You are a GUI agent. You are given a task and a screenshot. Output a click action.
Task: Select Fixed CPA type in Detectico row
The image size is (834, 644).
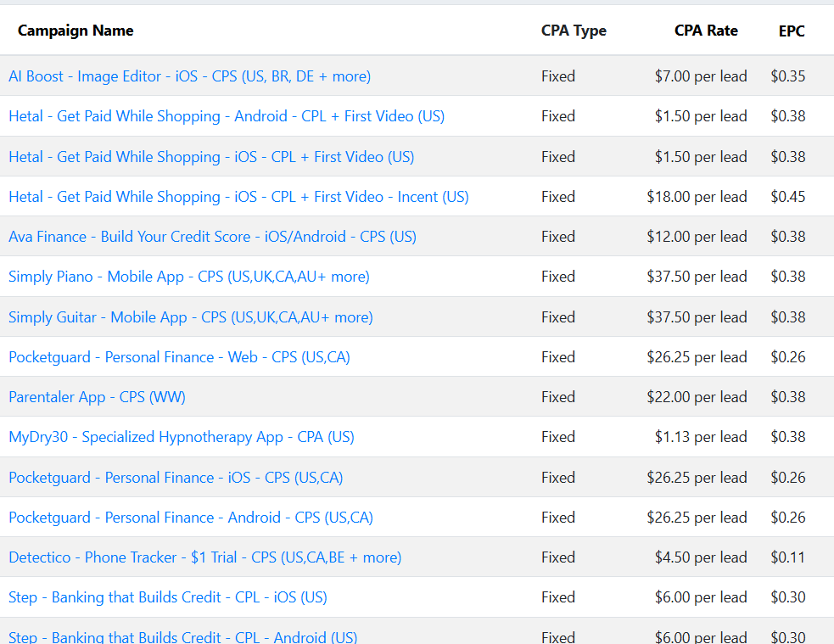(558, 557)
